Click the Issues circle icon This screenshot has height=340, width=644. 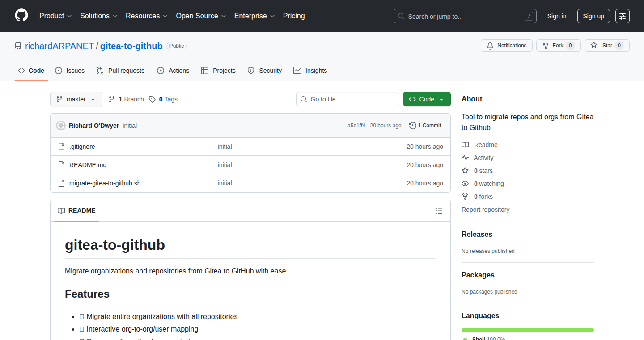coord(59,71)
